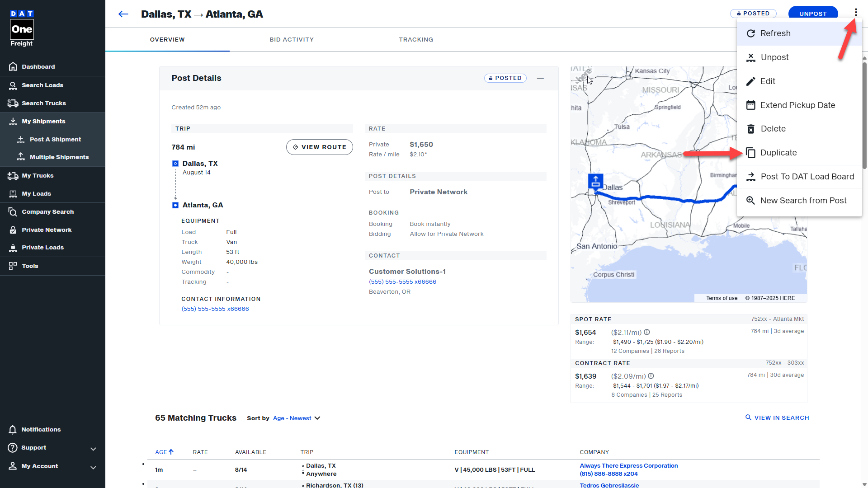Screen dimensions: 868x488
Task: Open the Sort by Age - Newest dropdown
Action: point(296,418)
